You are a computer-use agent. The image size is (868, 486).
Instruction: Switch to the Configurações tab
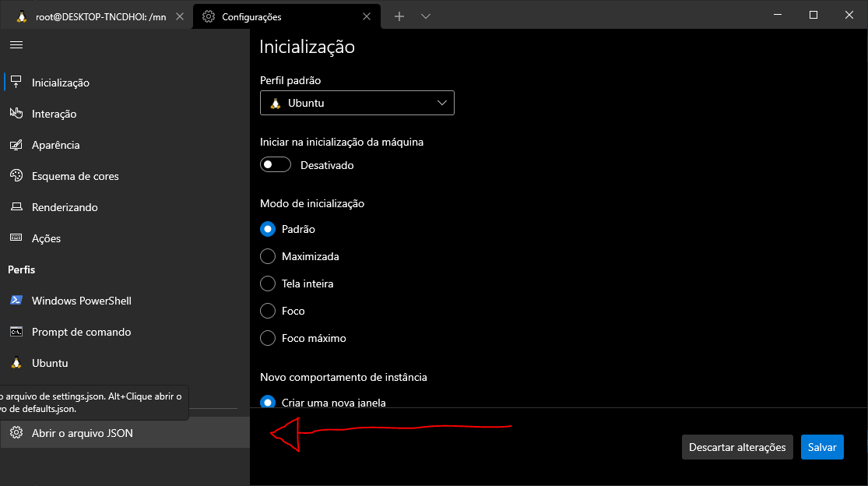point(286,16)
